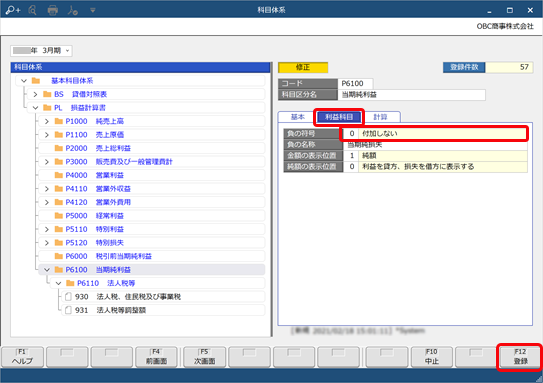Select the P1000 純売上高 tree row
Viewport: 543px width, 383px height.
[x=152, y=121]
